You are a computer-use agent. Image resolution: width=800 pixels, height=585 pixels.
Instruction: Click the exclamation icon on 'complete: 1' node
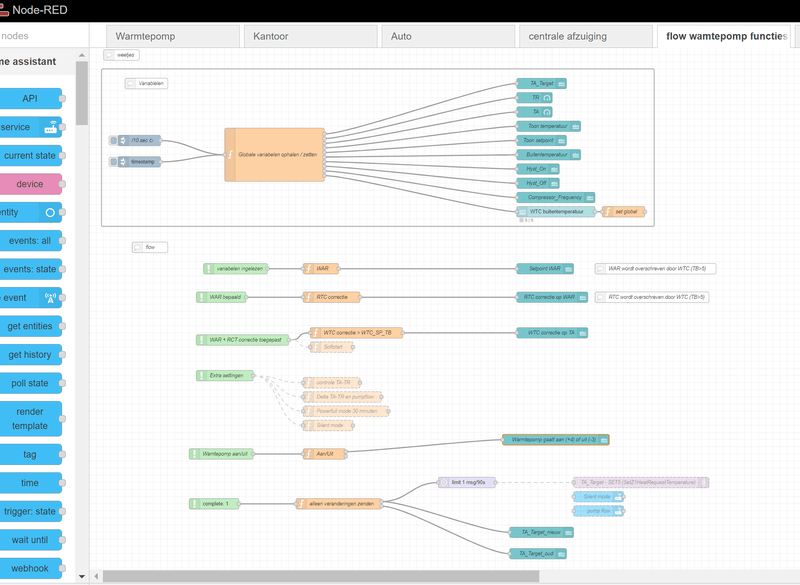coord(194,503)
